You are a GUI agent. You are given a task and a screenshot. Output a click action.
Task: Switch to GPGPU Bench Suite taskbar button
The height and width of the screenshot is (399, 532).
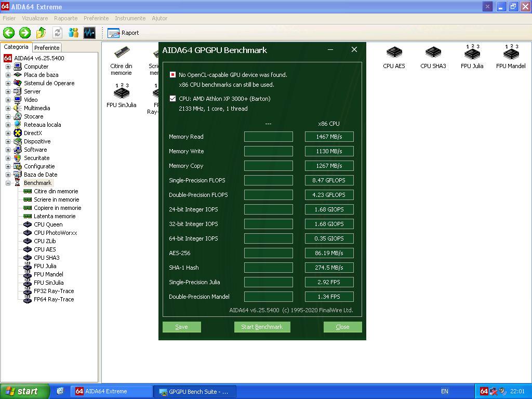[194, 392]
